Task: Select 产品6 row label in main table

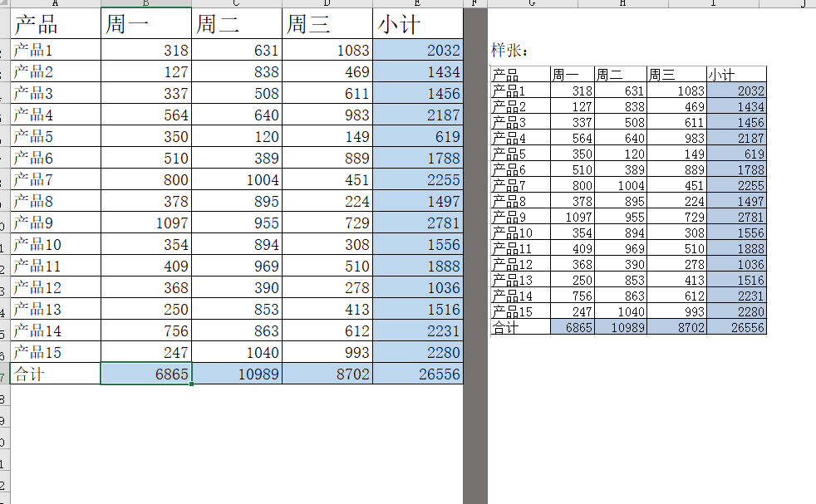Action: (x=56, y=158)
